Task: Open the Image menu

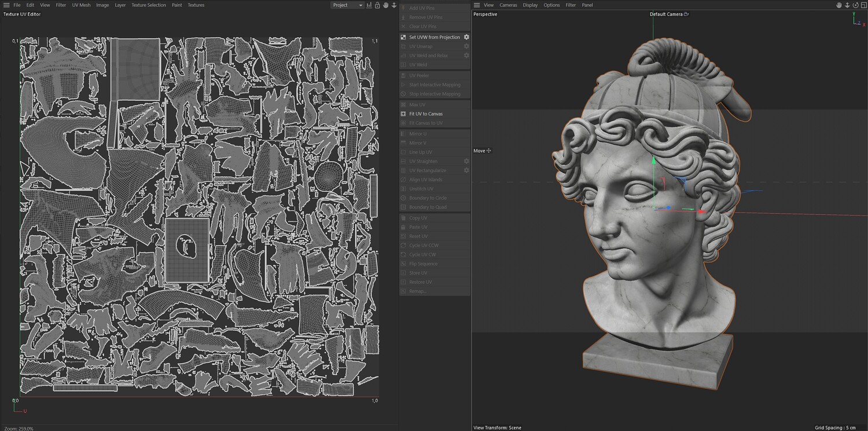Action: pyautogui.click(x=102, y=5)
